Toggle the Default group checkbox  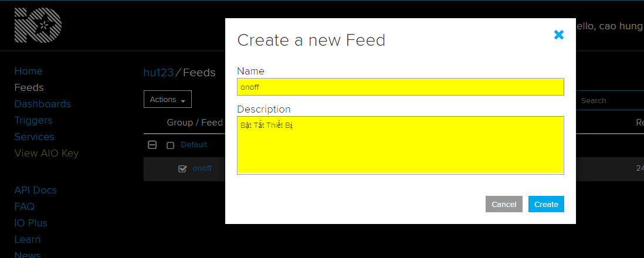click(x=170, y=145)
